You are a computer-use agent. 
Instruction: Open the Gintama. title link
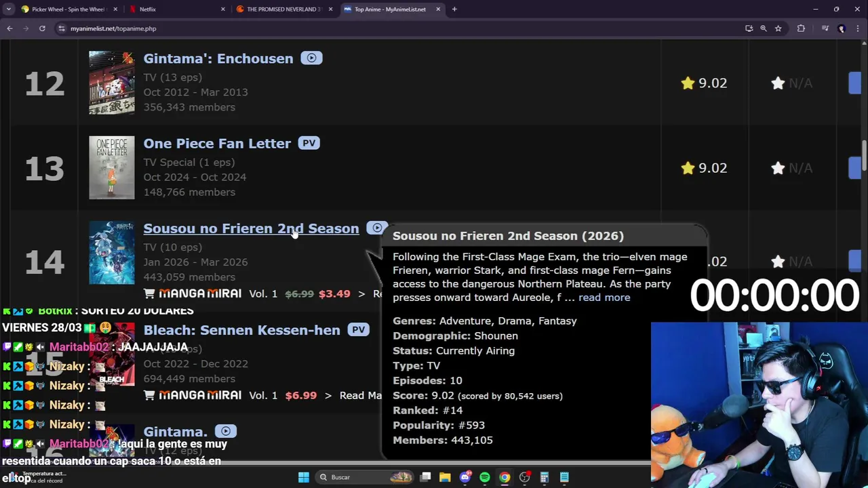point(175,432)
